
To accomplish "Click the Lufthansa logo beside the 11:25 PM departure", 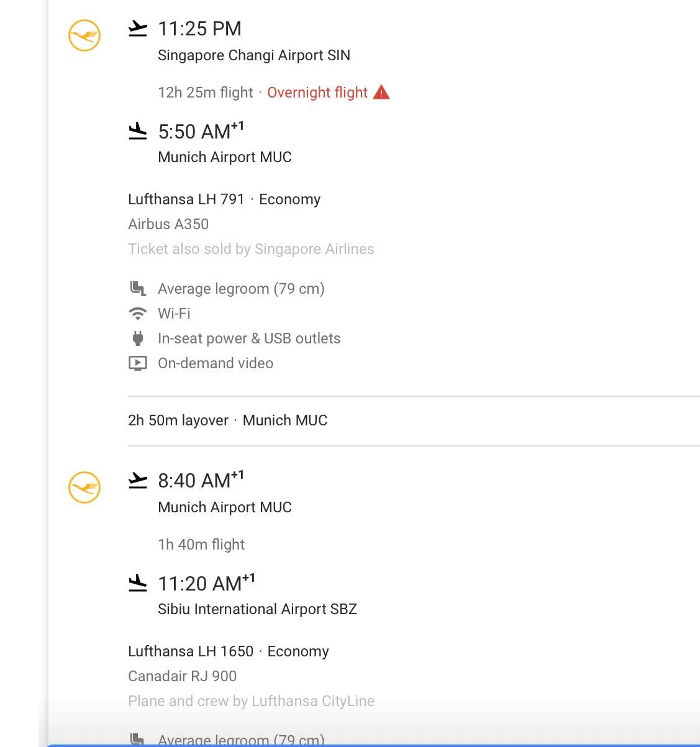I will 84,35.
